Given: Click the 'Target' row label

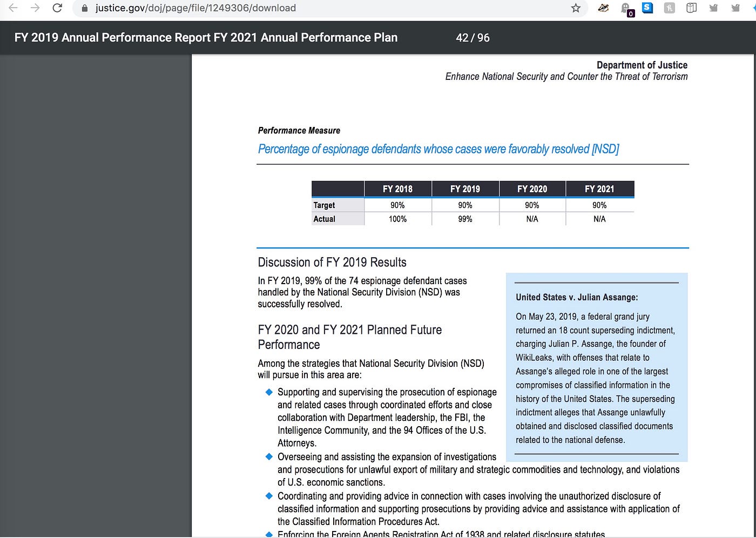Looking at the screenshot, I should [x=324, y=205].
